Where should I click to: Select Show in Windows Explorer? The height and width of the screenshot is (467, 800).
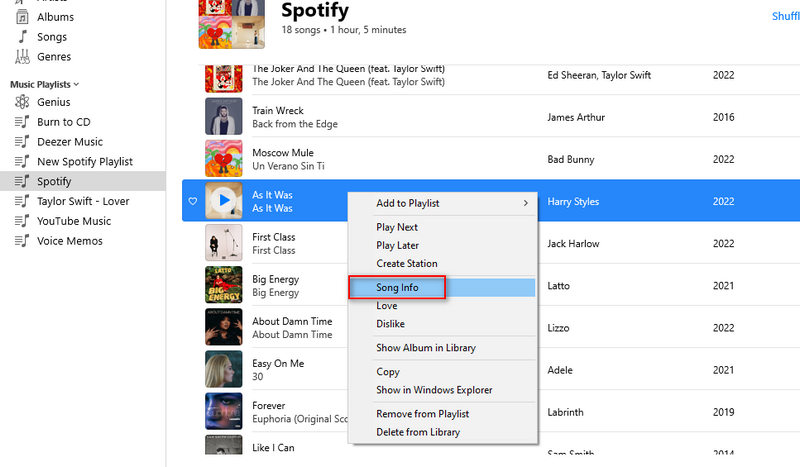point(434,390)
